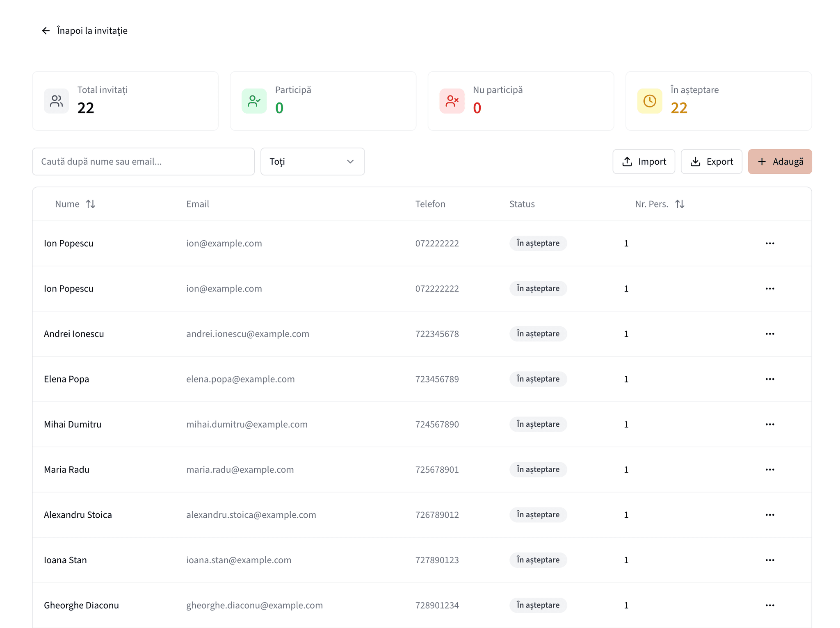Click the yellow clock În așteptare icon

650,101
